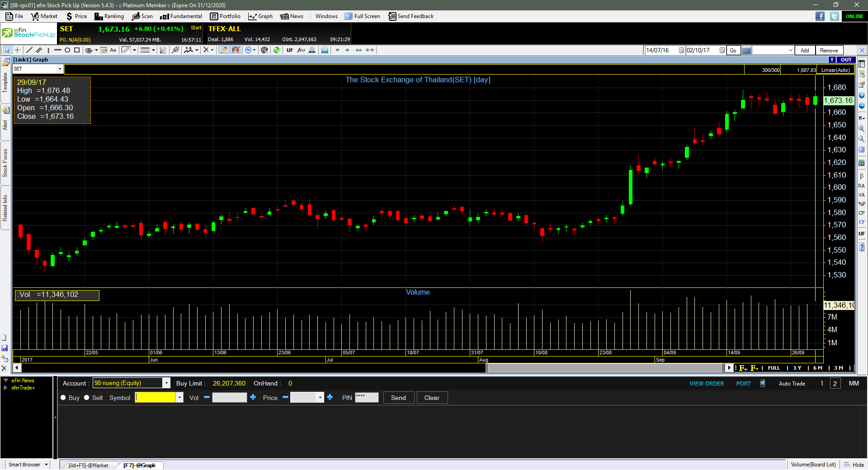The height and width of the screenshot is (470, 868).
Task: Open the line style dropdown arrow
Action: pos(154,50)
